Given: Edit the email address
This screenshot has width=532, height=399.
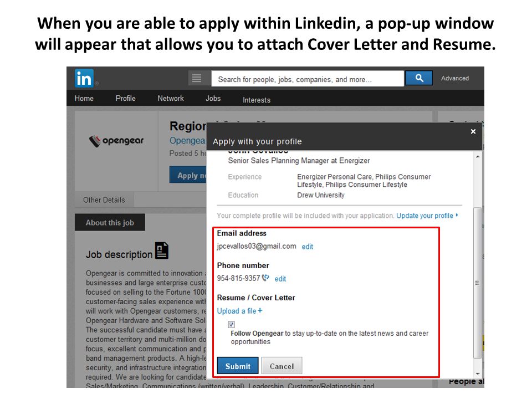Looking at the screenshot, I should tap(308, 247).
